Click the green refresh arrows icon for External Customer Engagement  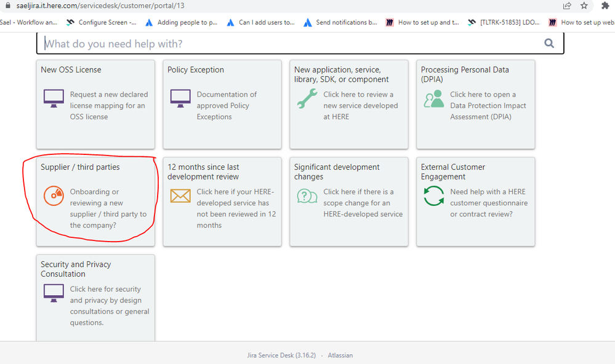pyautogui.click(x=434, y=196)
